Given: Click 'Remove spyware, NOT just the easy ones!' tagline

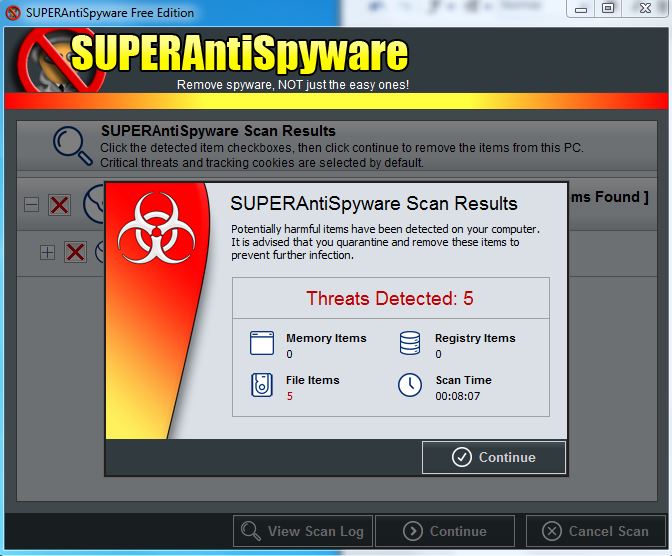Looking at the screenshot, I should 293,85.
